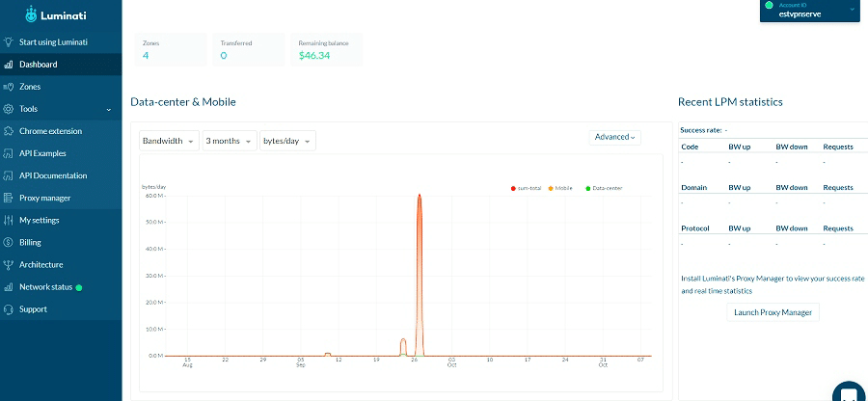
Task: Open the 3 months period dropdown
Action: click(230, 141)
